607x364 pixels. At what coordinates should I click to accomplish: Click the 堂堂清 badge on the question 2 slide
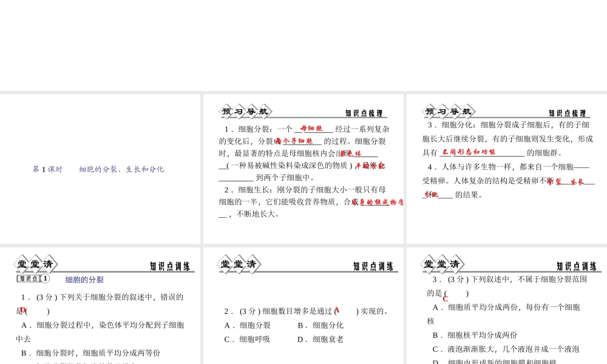pos(239,264)
